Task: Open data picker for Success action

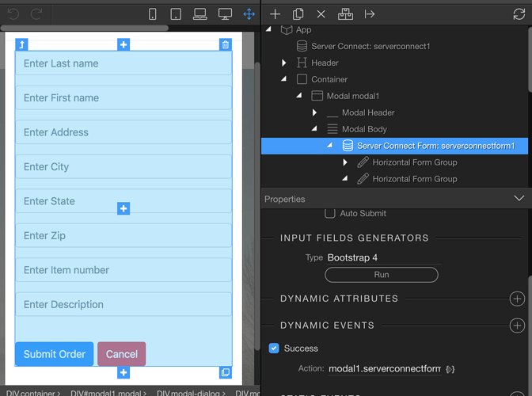Action: coord(450,369)
